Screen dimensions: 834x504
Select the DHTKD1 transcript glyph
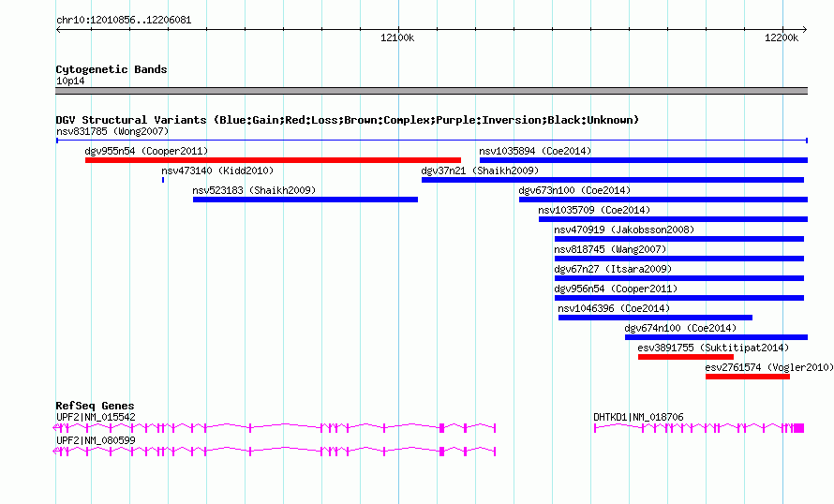[699, 428]
